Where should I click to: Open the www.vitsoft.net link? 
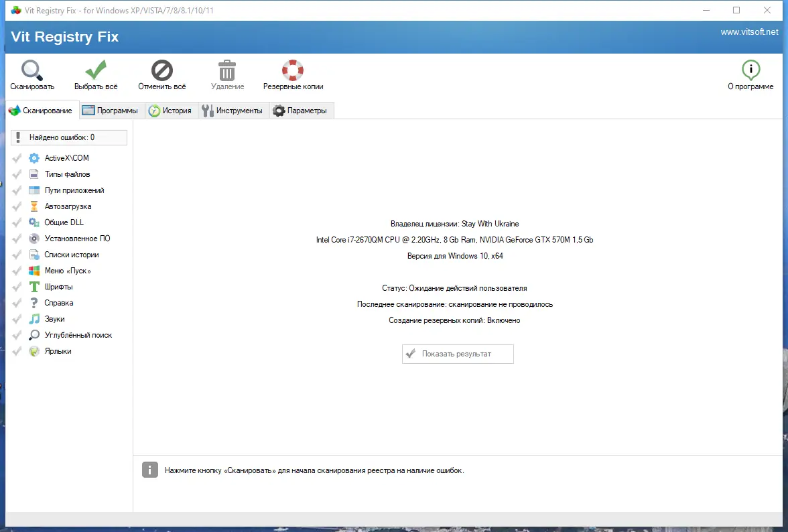(x=750, y=30)
